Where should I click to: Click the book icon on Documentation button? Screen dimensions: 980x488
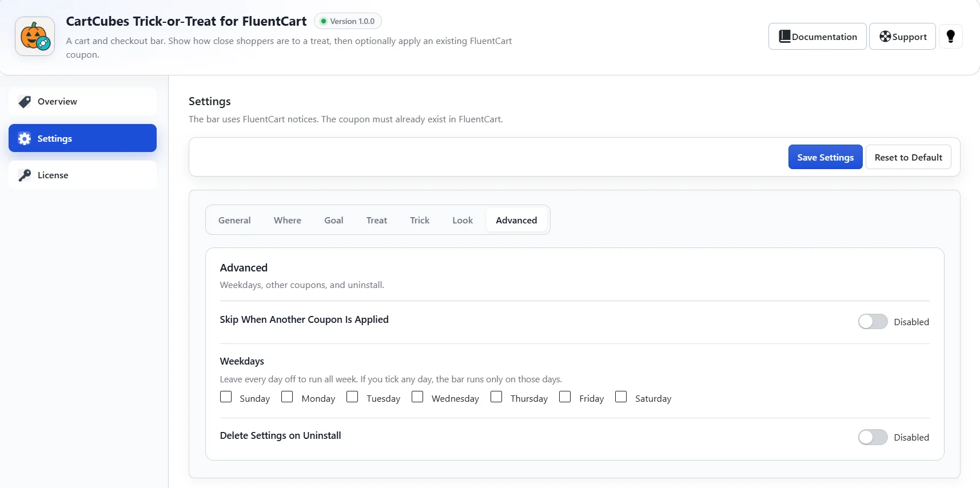pyautogui.click(x=784, y=37)
